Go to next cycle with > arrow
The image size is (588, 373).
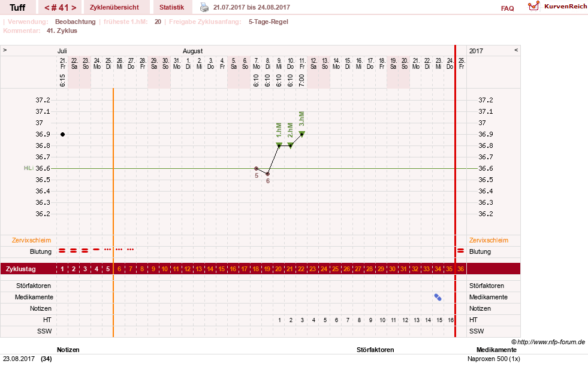coord(74,8)
